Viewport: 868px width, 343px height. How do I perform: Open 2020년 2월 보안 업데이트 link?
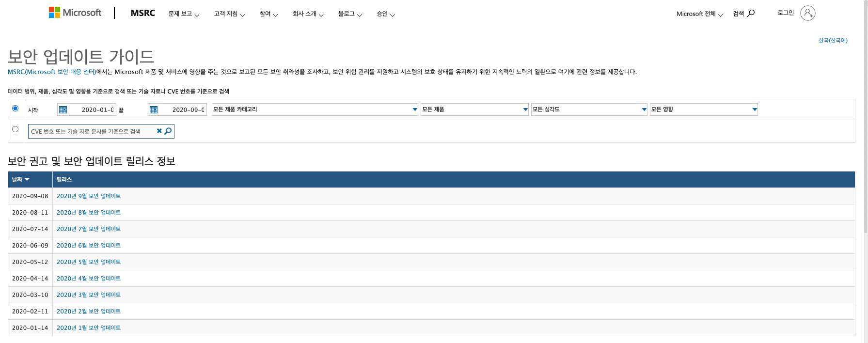89,311
